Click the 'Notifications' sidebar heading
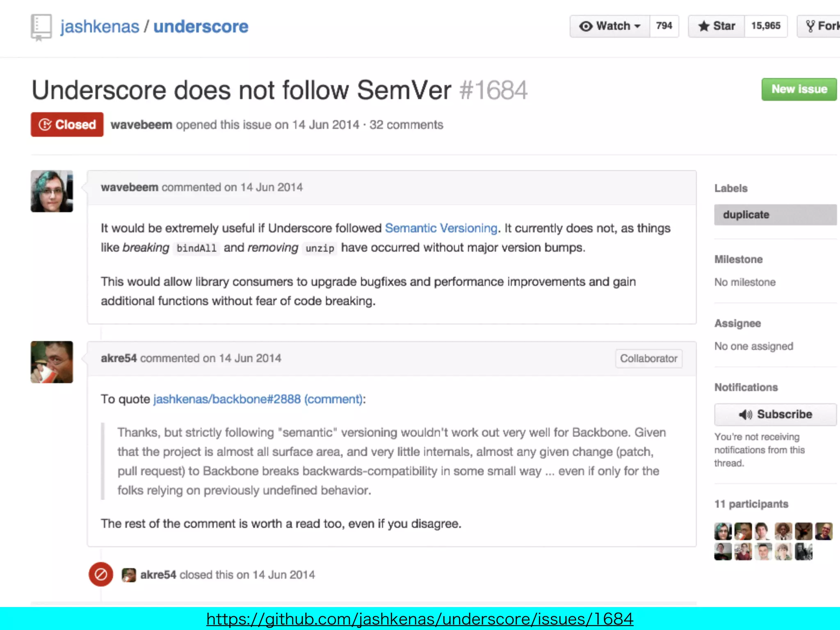Viewport: 840px width, 630px height. [746, 387]
